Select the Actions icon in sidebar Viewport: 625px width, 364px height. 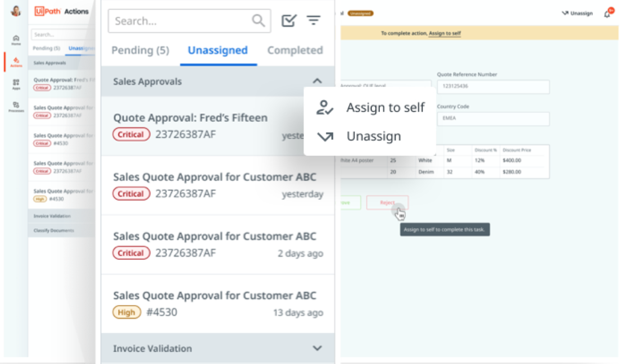click(x=16, y=62)
